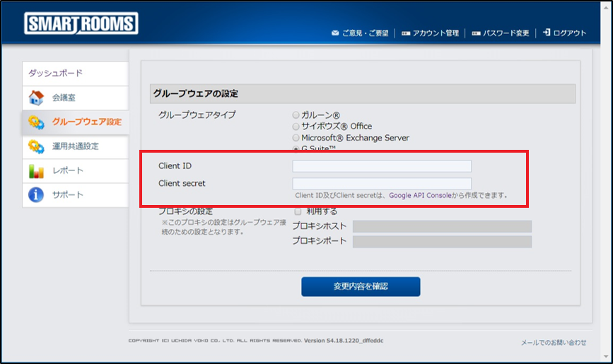Click the logout arrow icon
The image size is (613, 364).
(547, 33)
